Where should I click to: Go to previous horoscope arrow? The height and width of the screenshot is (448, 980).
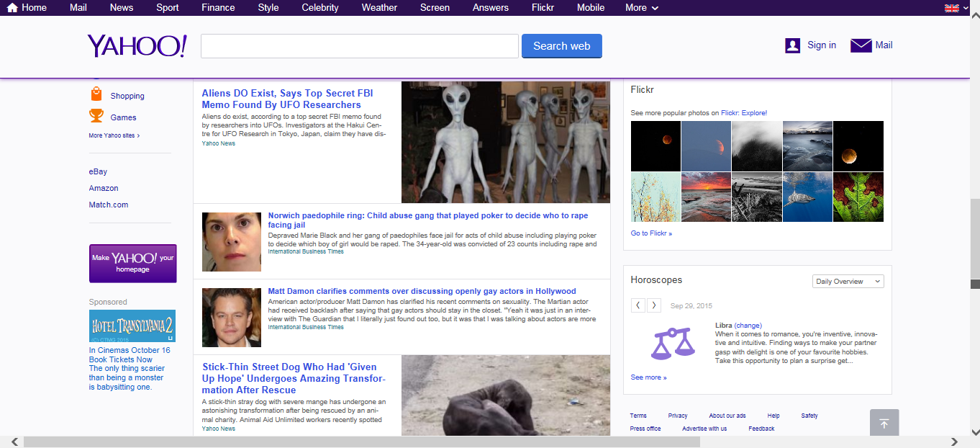click(x=638, y=305)
